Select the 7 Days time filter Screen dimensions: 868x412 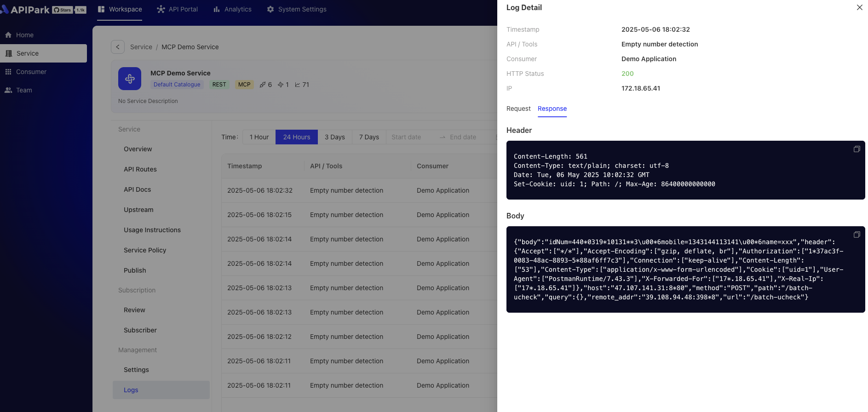[369, 137]
